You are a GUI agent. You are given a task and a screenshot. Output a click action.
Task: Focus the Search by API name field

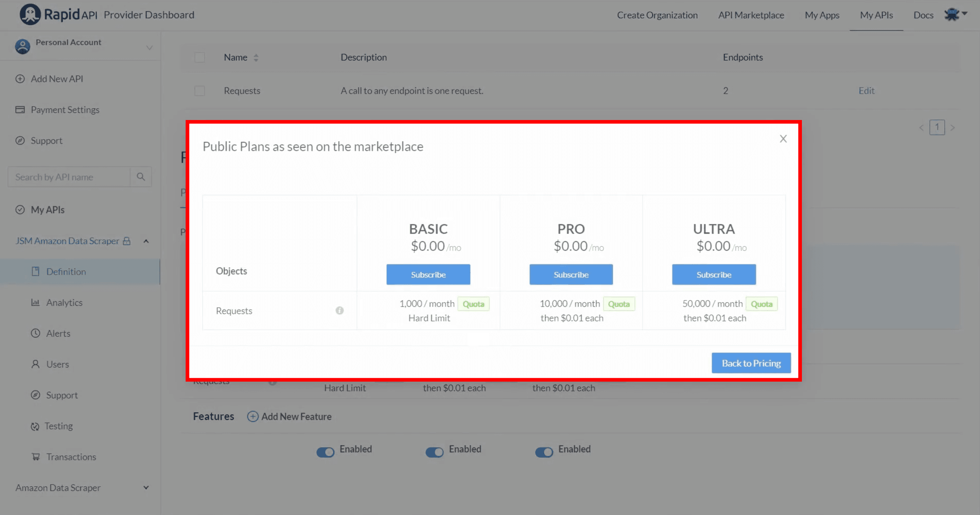click(x=69, y=177)
